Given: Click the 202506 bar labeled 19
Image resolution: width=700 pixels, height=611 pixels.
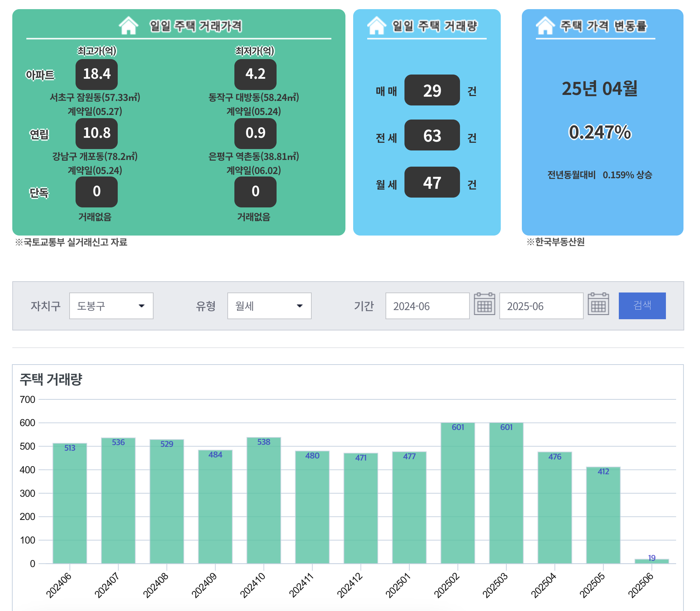Looking at the screenshot, I should tap(652, 561).
